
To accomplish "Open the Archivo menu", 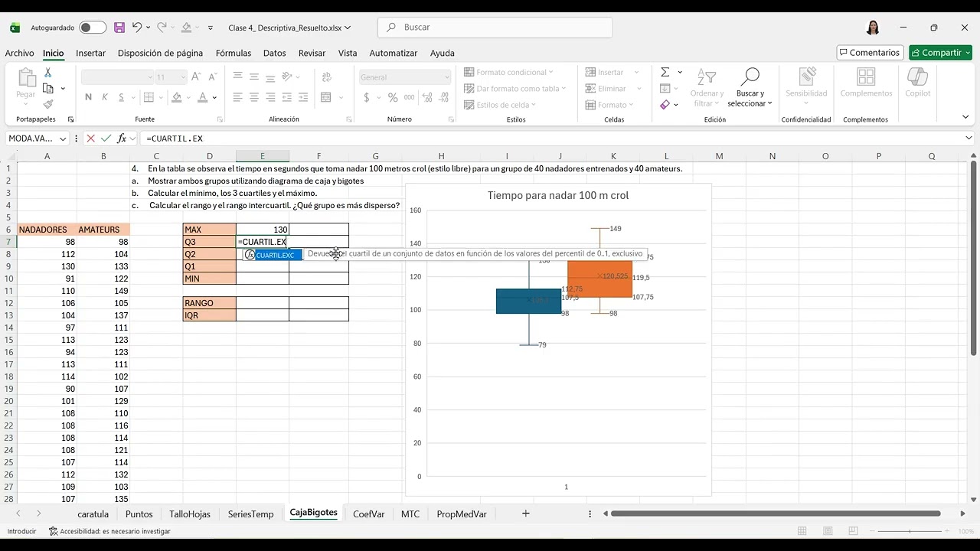I will [19, 53].
